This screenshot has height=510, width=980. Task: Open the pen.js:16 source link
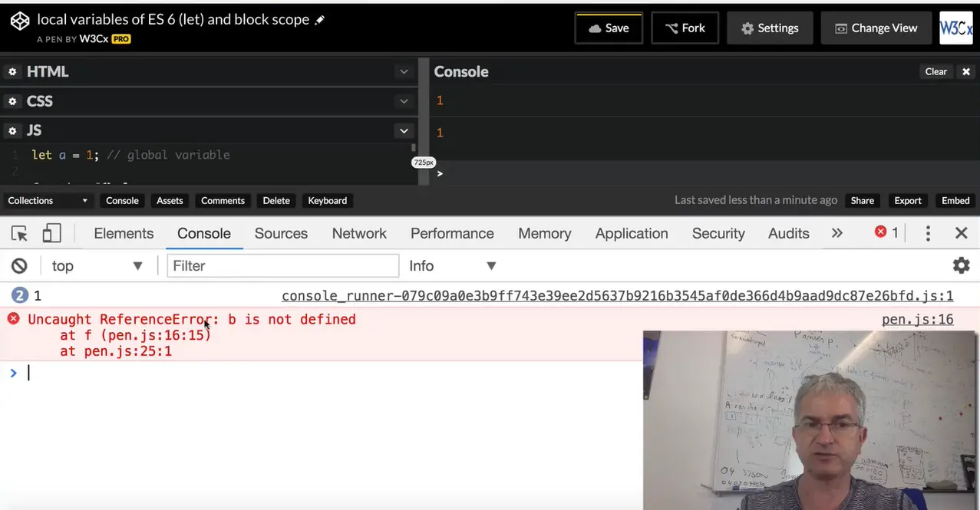click(918, 319)
